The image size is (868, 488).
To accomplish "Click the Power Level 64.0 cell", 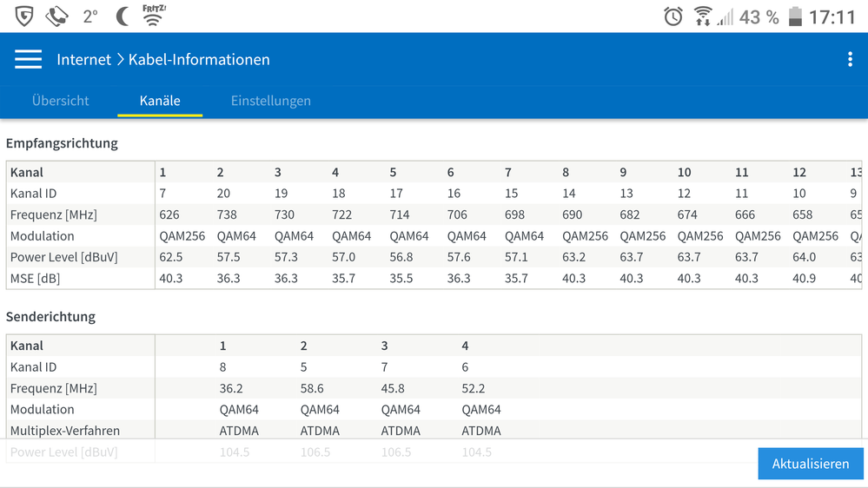I will [804, 257].
